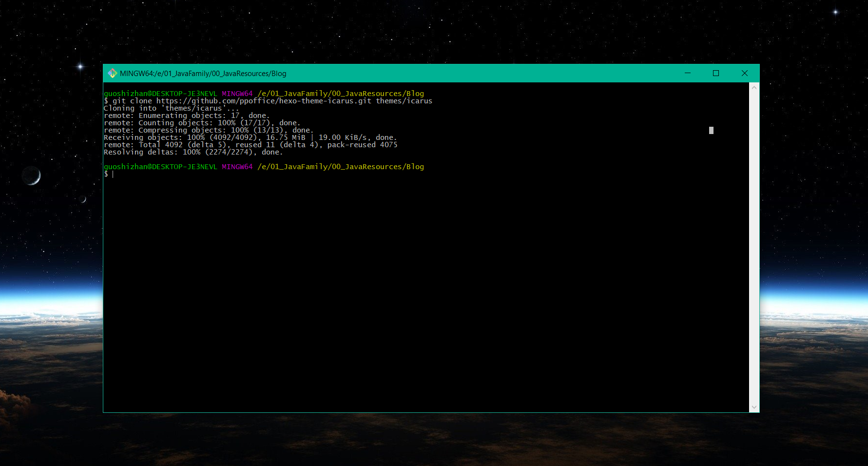Click the "remote: Enumerating objects" line
This screenshot has height=466, width=868.
[x=186, y=116]
